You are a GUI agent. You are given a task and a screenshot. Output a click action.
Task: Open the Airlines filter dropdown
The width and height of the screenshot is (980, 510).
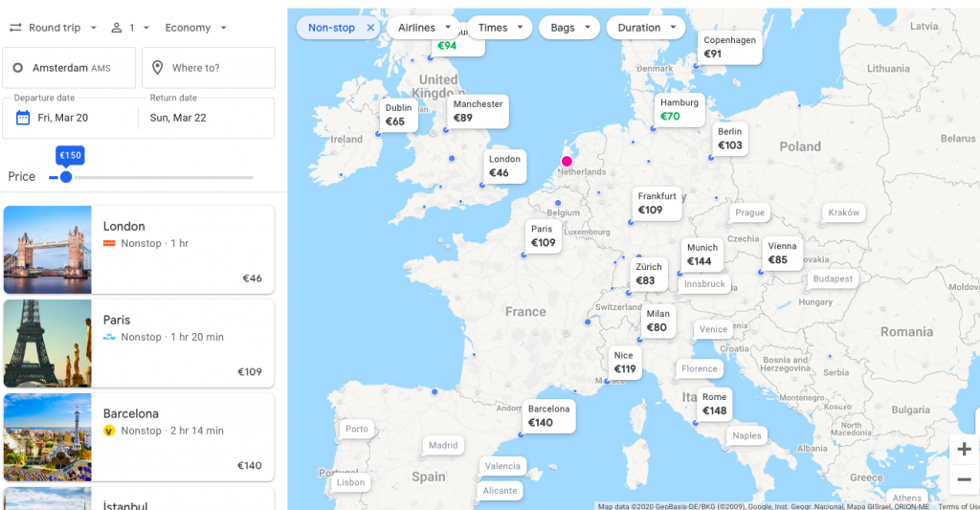click(x=424, y=28)
